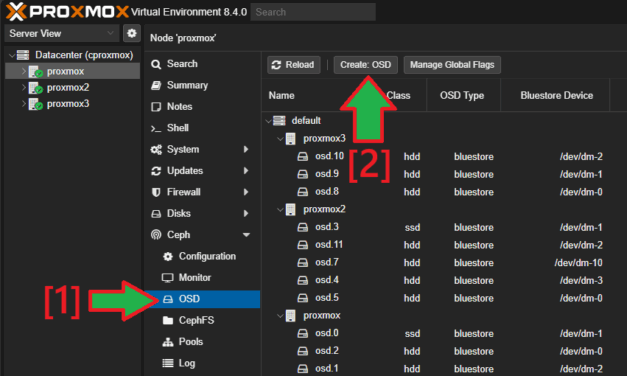
Task: Click the CephFS folder icon
Action: 168,320
